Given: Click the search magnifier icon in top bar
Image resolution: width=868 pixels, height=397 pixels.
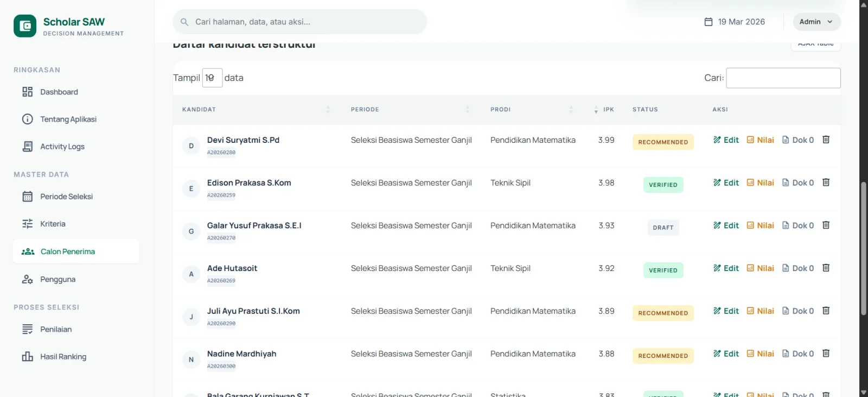Looking at the screenshot, I should click(x=184, y=22).
